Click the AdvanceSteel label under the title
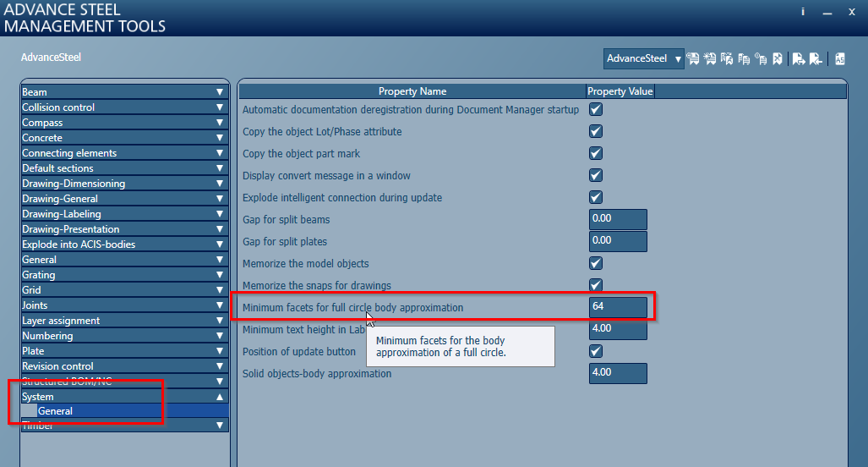 click(x=51, y=57)
